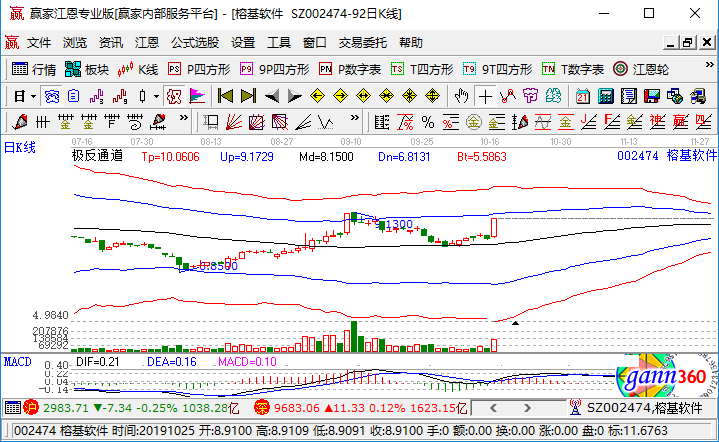This screenshot has width=719, height=442.
Task: Open the 公式选股 menu
Action: [x=195, y=43]
